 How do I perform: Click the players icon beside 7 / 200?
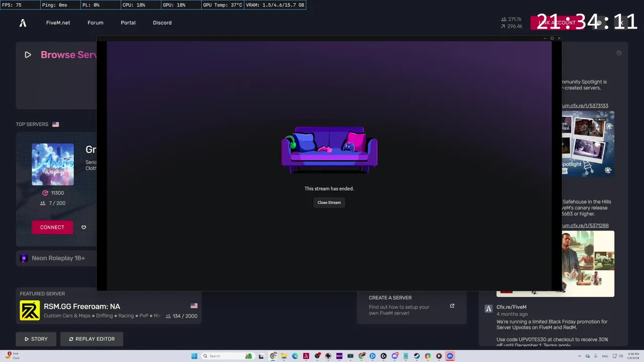pyautogui.click(x=43, y=203)
